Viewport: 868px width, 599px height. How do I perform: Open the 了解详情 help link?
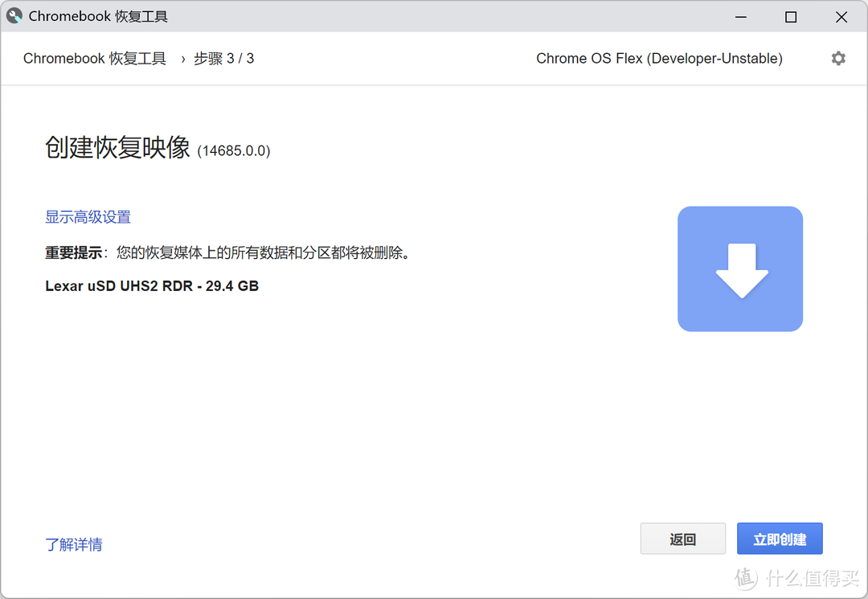click(74, 544)
